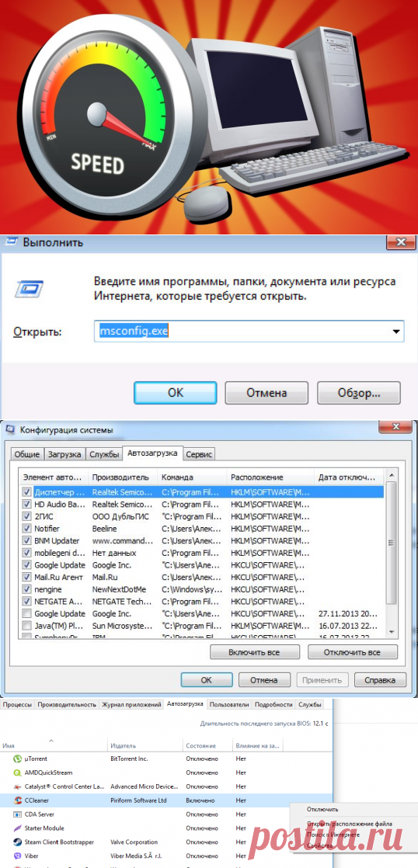
Task: Click the Viber icon in the startup list
Action: coord(16,856)
